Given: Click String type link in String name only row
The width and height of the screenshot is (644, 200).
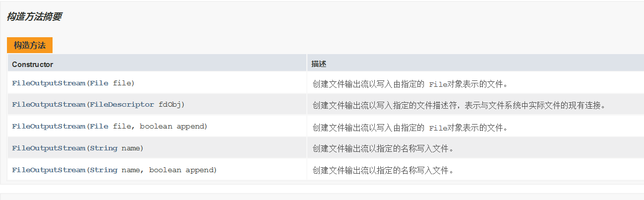Looking at the screenshot, I should pyautogui.click(x=104, y=148).
